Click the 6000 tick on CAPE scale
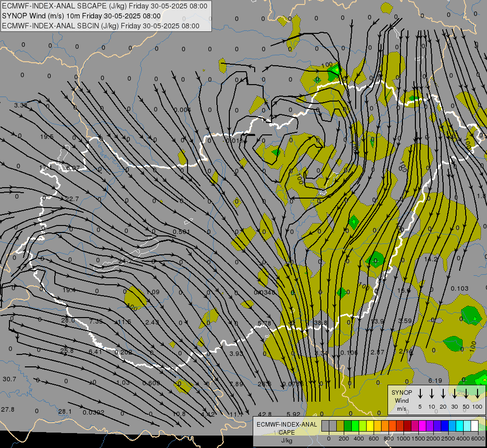 tap(478, 439)
